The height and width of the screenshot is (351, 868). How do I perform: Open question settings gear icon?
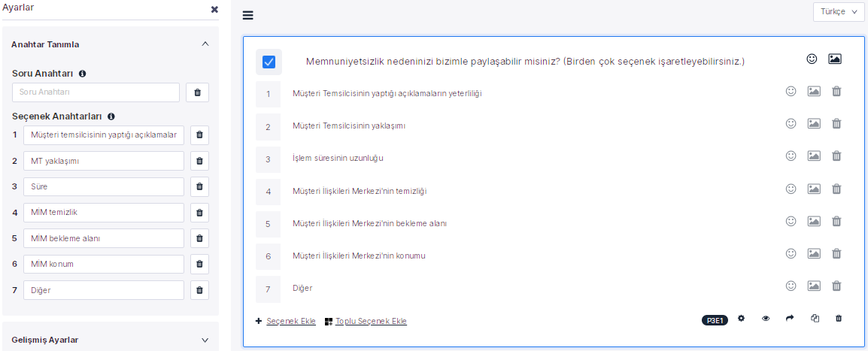coord(741,319)
